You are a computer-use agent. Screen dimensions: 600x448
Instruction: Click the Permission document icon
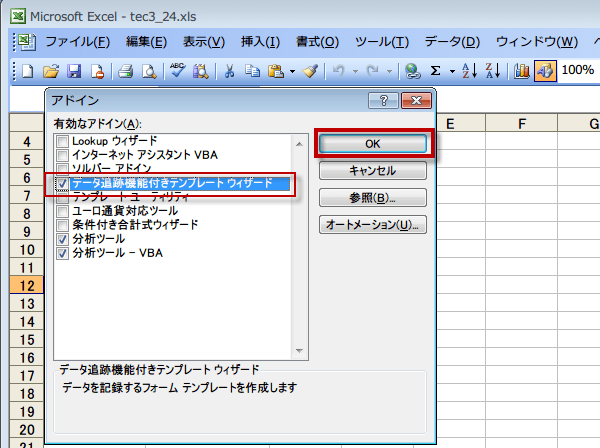pos(97,71)
